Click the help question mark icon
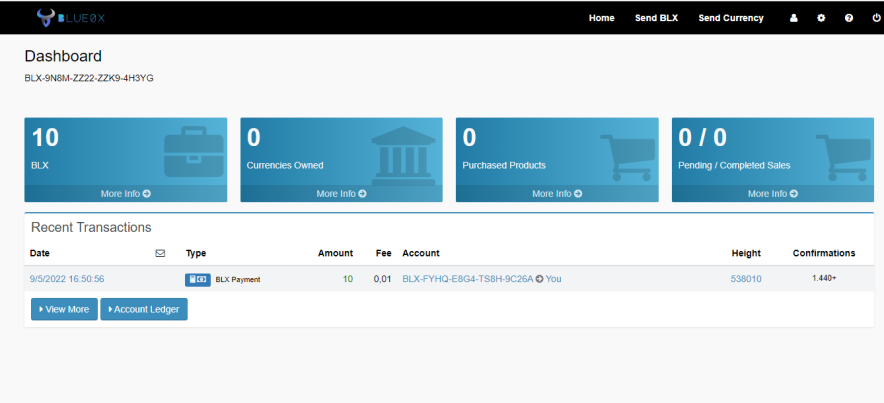The width and height of the screenshot is (884, 403). tap(849, 18)
